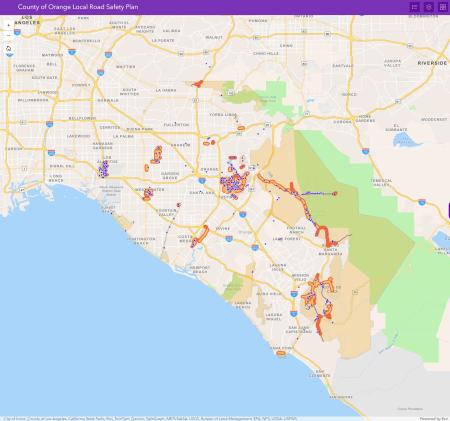The height and width of the screenshot is (421, 450).
Task: Click the app title 'County of Orange Local Road Safety Plan'
Action: click(78, 7)
